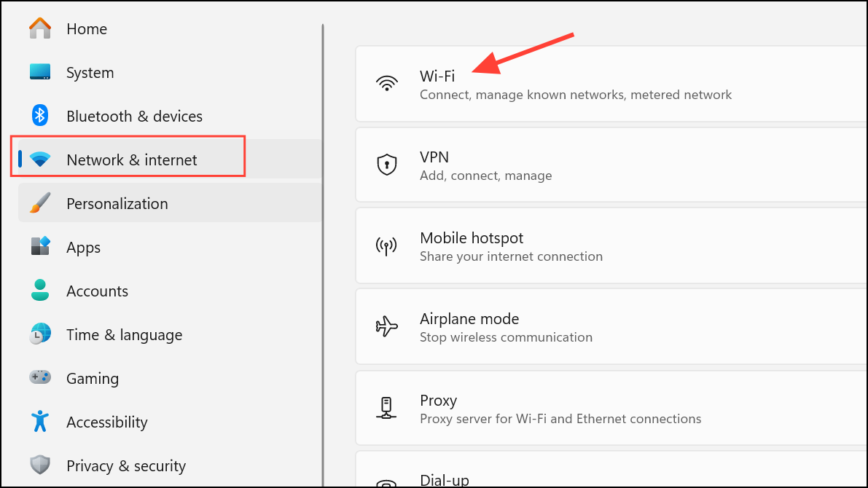Click the Accessibility figure icon
868x488 pixels.
point(39,422)
